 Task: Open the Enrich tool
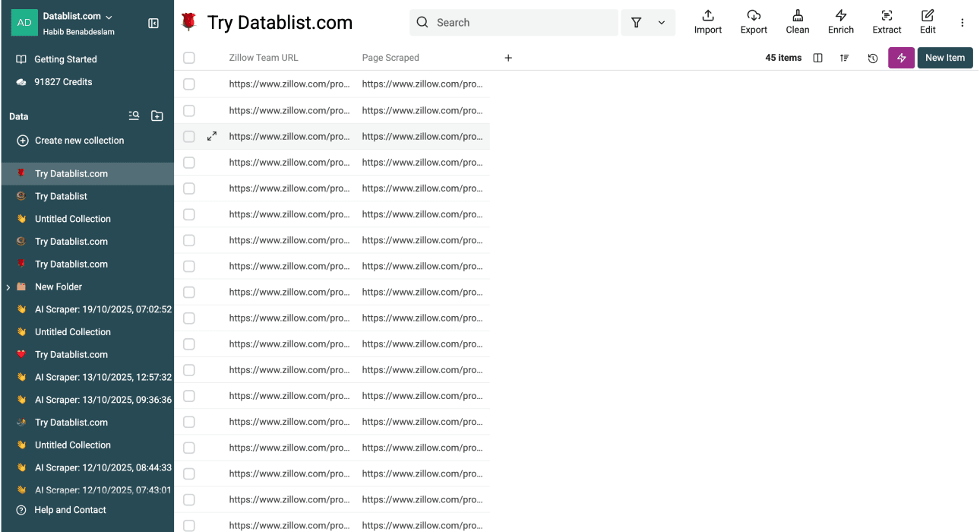coord(840,21)
